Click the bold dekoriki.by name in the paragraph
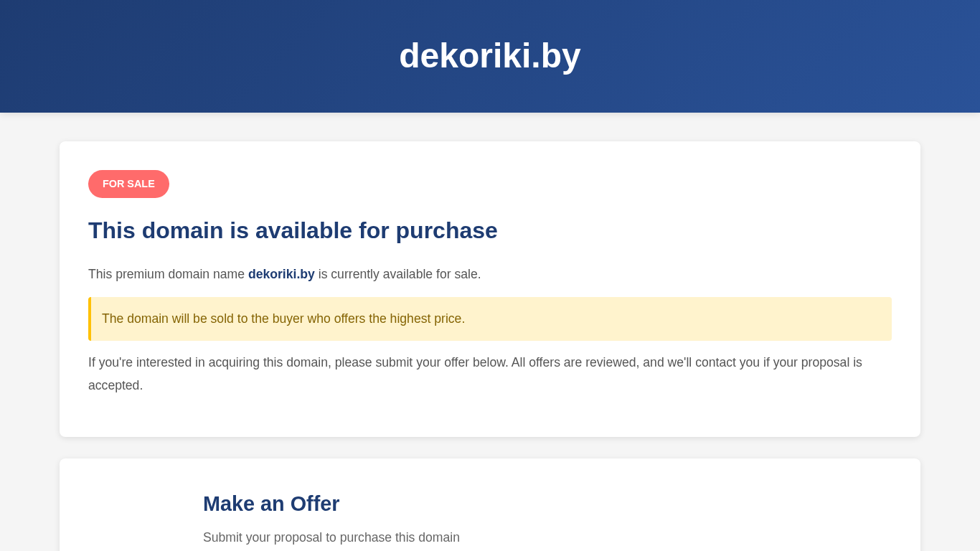 281,274
